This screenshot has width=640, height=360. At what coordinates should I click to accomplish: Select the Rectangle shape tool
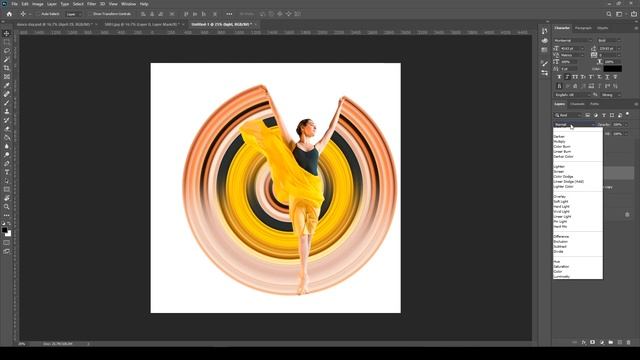pos(7,189)
